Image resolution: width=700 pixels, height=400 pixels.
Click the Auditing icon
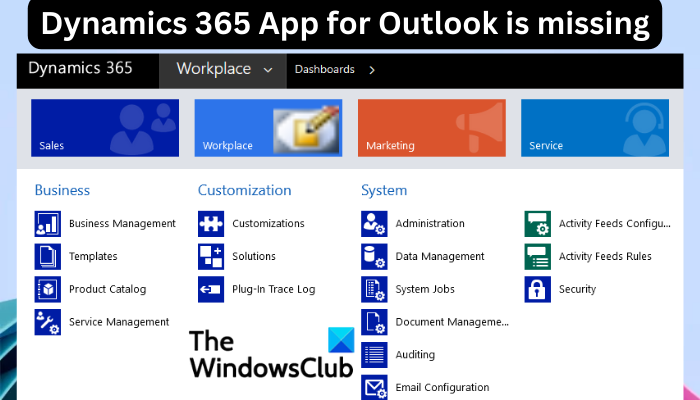tap(374, 355)
